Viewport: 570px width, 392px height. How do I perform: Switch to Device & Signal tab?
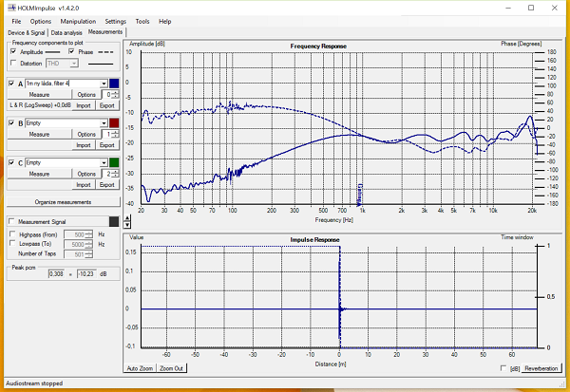27,32
